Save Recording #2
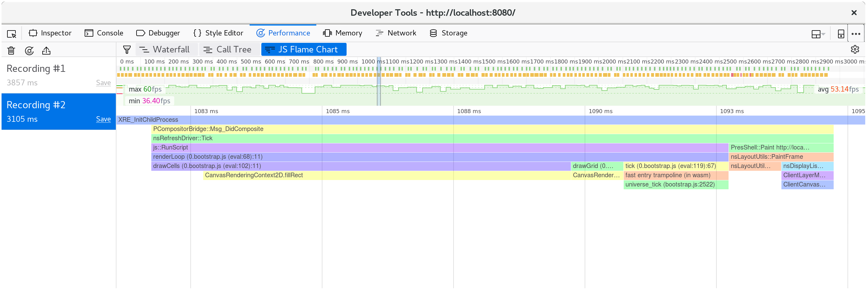Image resolution: width=868 pixels, height=291 pixels. pyautogui.click(x=103, y=119)
